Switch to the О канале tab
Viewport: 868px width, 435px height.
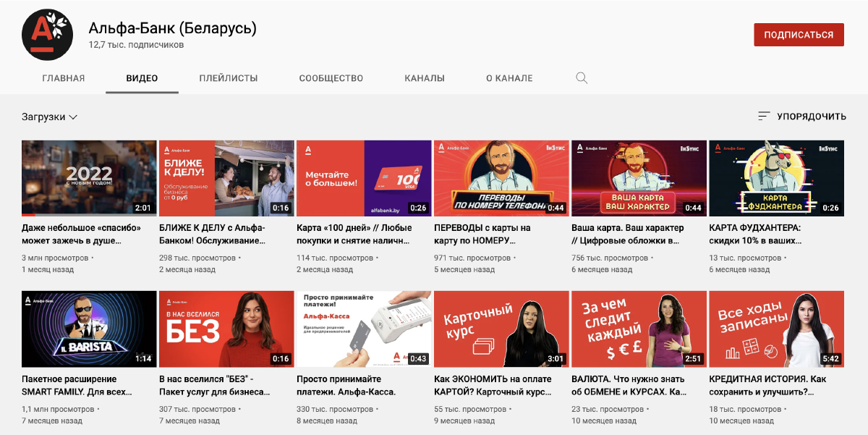click(x=509, y=78)
